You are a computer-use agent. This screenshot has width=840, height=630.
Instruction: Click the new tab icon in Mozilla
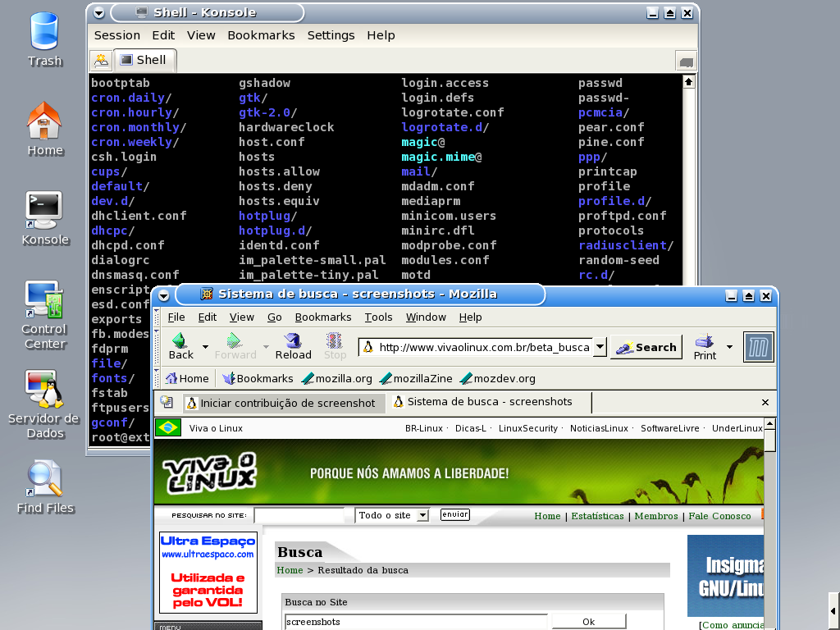[x=167, y=402]
